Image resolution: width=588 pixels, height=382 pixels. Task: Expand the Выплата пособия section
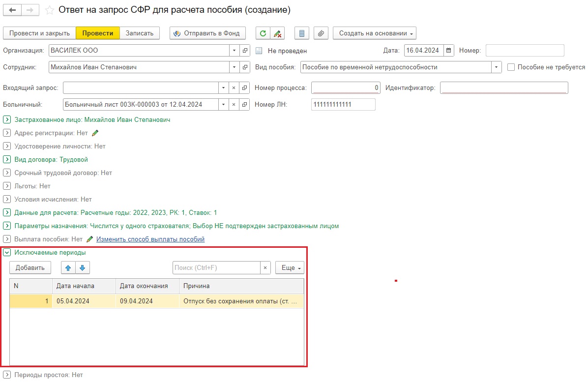(x=7, y=239)
